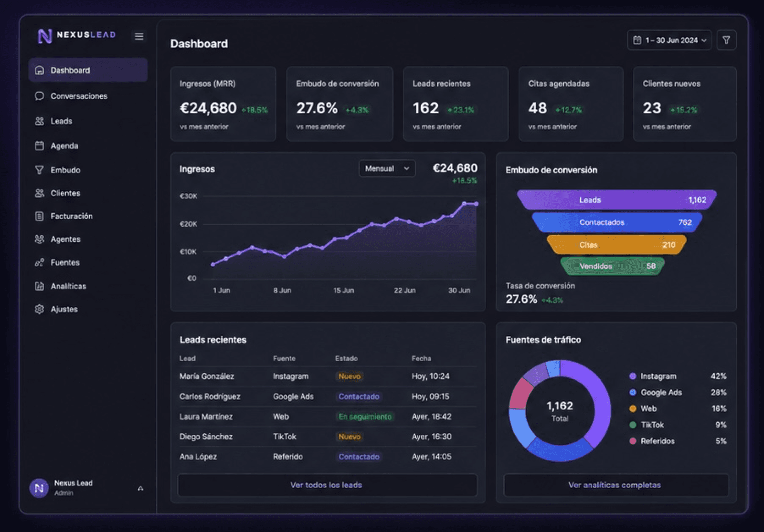Click the Ajustes gear icon

point(39,309)
